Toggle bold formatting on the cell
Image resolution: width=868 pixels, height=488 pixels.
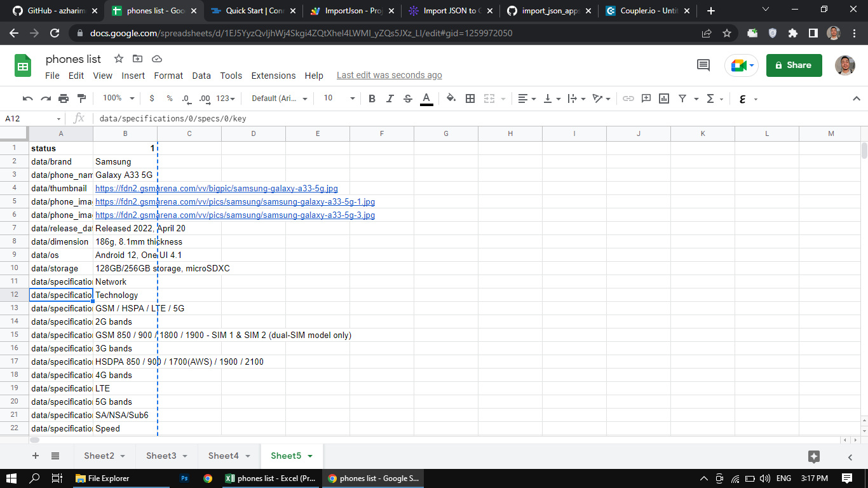[370, 98]
